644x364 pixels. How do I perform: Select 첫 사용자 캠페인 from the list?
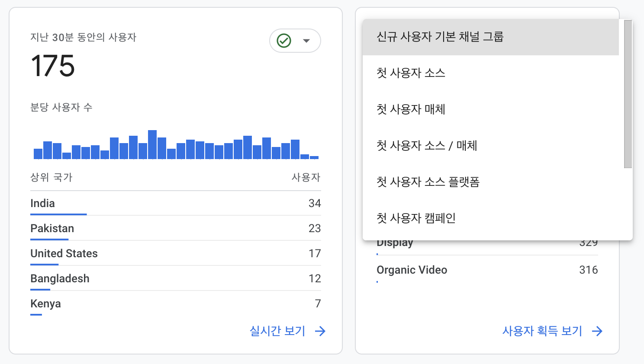(x=415, y=218)
